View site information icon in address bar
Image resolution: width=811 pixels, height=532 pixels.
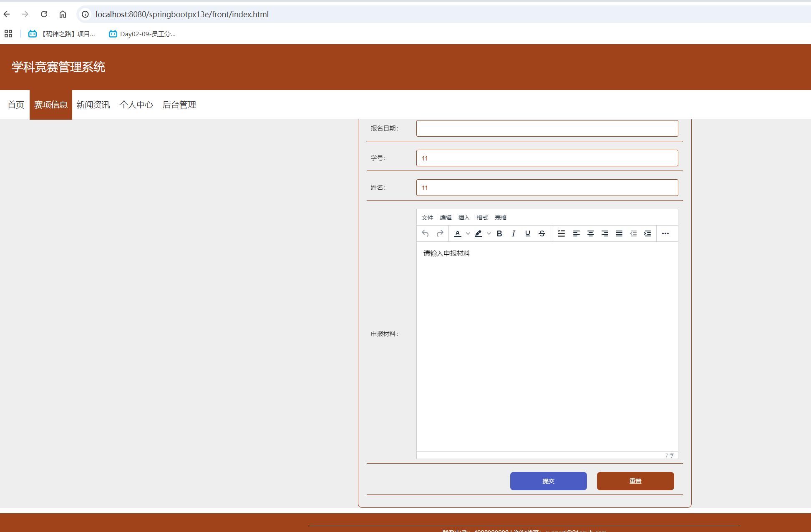[85, 14]
